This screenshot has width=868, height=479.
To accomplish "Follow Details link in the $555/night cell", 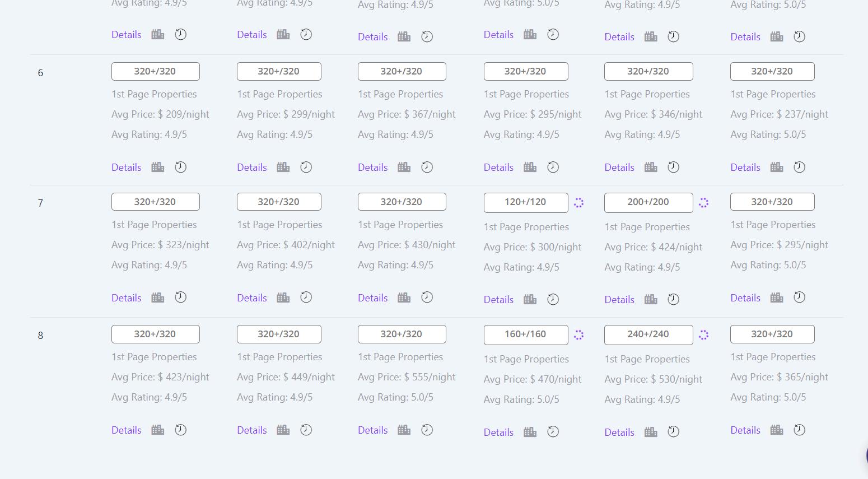I will (x=373, y=430).
